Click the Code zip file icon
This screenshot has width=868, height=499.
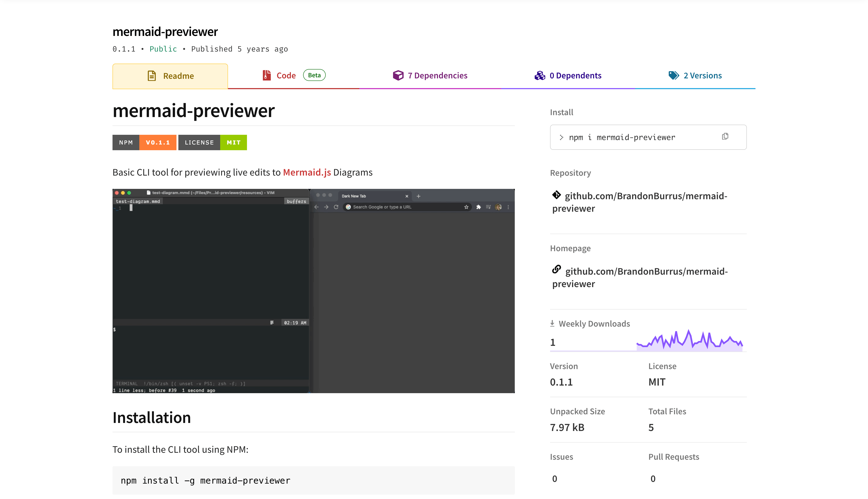point(266,75)
